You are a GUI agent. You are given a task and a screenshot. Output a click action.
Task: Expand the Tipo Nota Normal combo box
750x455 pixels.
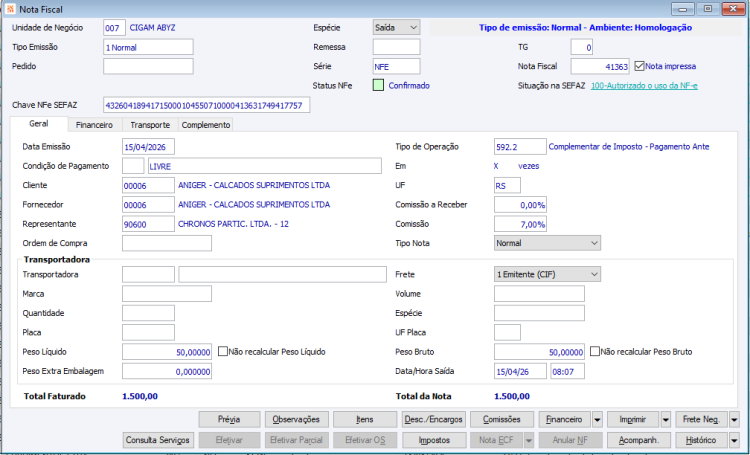click(547, 243)
